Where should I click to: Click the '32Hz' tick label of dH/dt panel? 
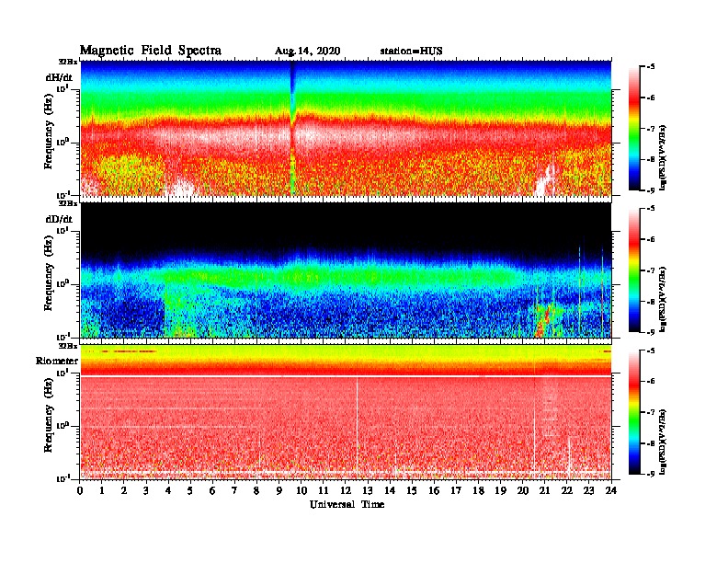click(68, 62)
